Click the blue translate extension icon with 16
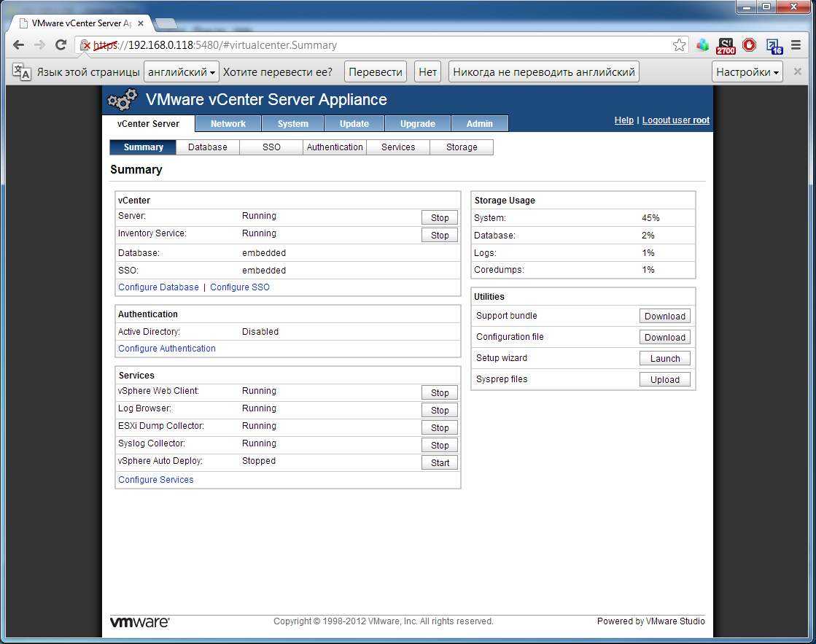 click(774, 47)
